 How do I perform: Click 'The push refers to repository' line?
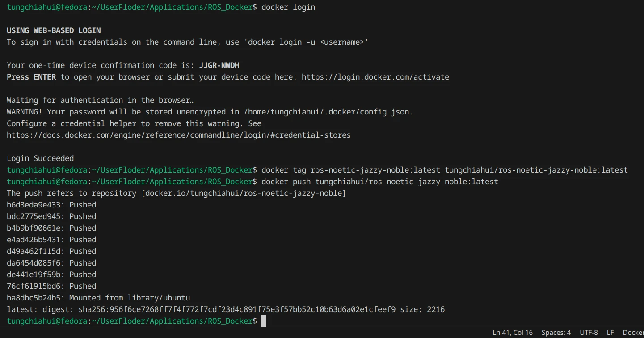(177, 193)
